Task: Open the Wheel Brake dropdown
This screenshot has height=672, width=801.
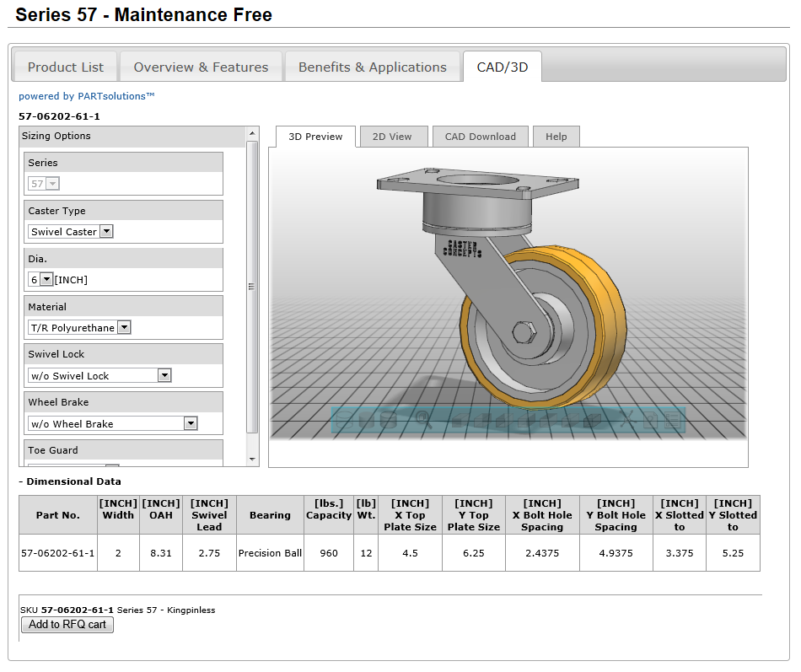Action: click(x=112, y=423)
